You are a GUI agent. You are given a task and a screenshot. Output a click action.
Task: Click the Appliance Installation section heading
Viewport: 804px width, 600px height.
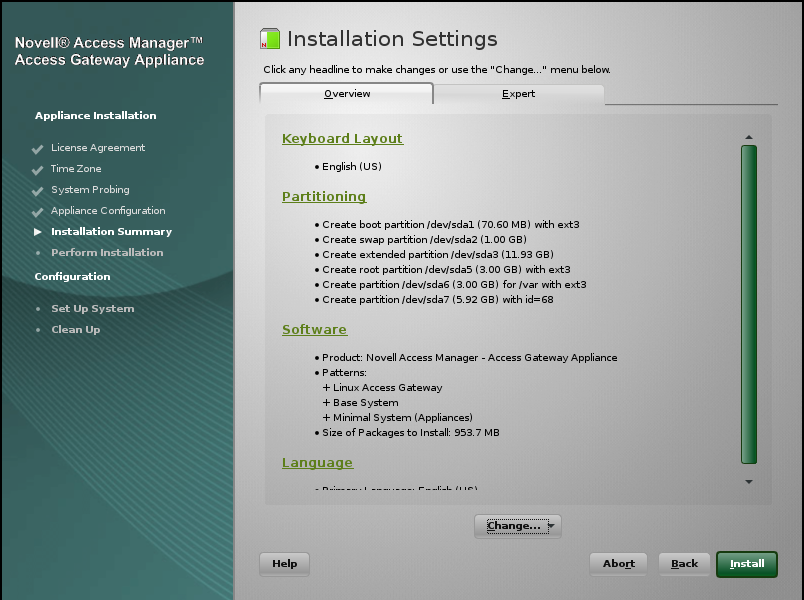[95, 115]
